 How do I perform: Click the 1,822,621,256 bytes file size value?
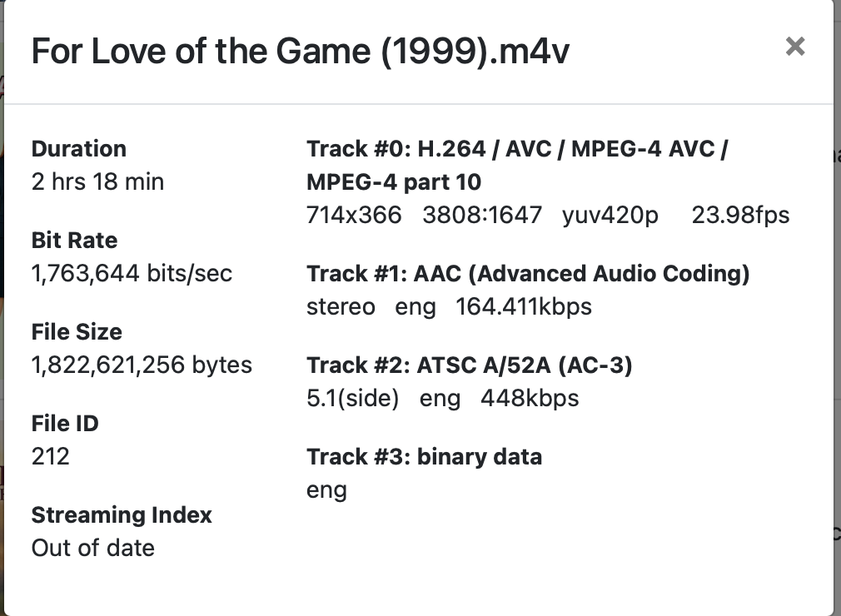pos(142,365)
